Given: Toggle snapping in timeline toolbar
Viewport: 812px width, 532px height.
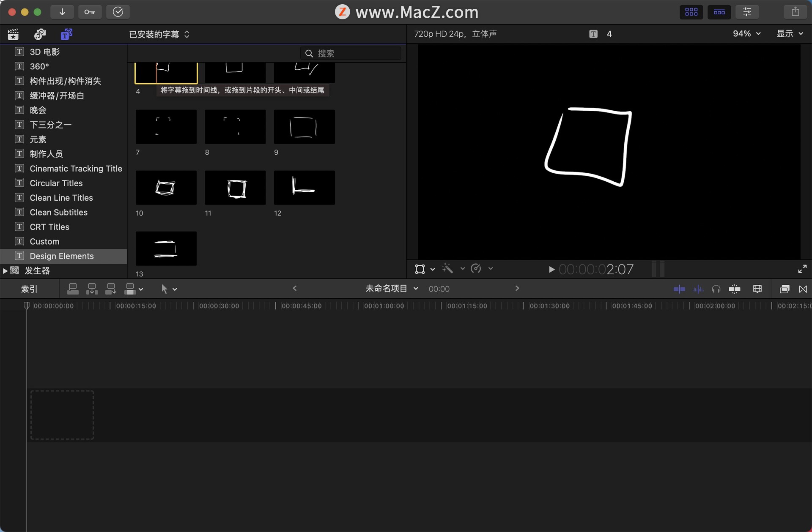Looking at the screenshot, I should coord(735,289).
